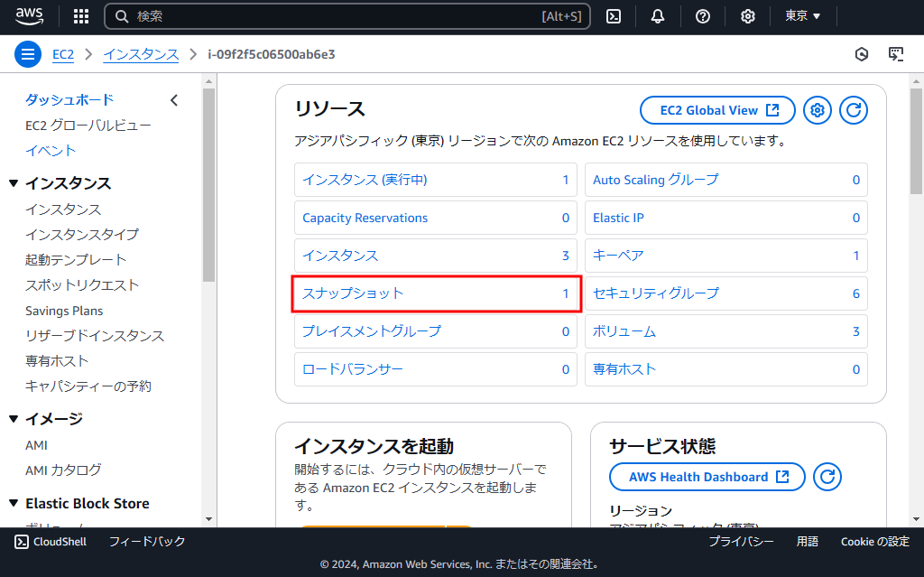Refresh the service health panel
This screenshot has width=924, height=577.
[x=827, y=477]
